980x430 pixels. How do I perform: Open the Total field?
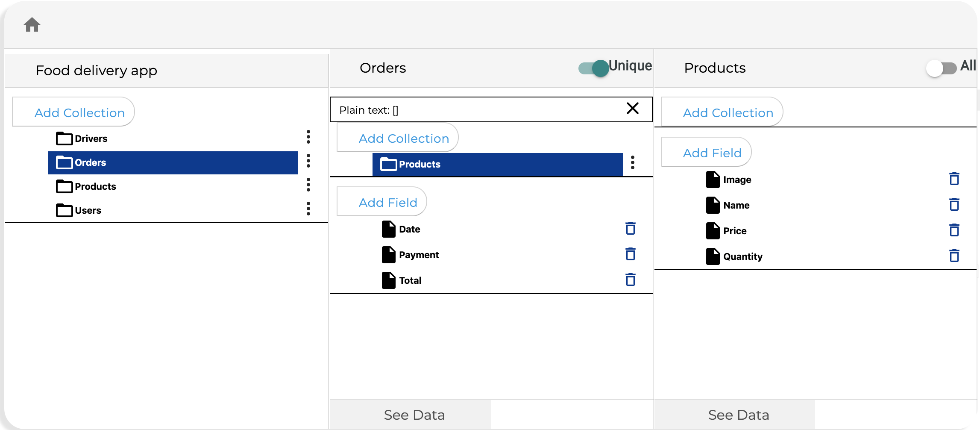(x=401, y=280)
